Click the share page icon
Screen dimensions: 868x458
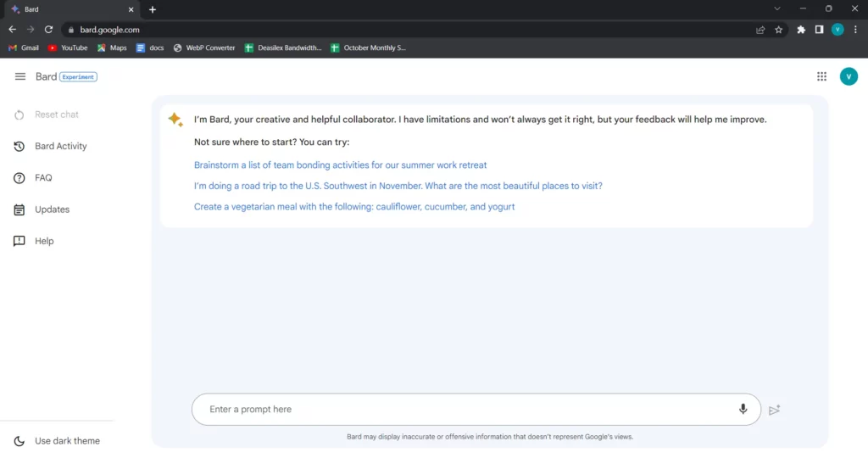(x=760, y=30)
